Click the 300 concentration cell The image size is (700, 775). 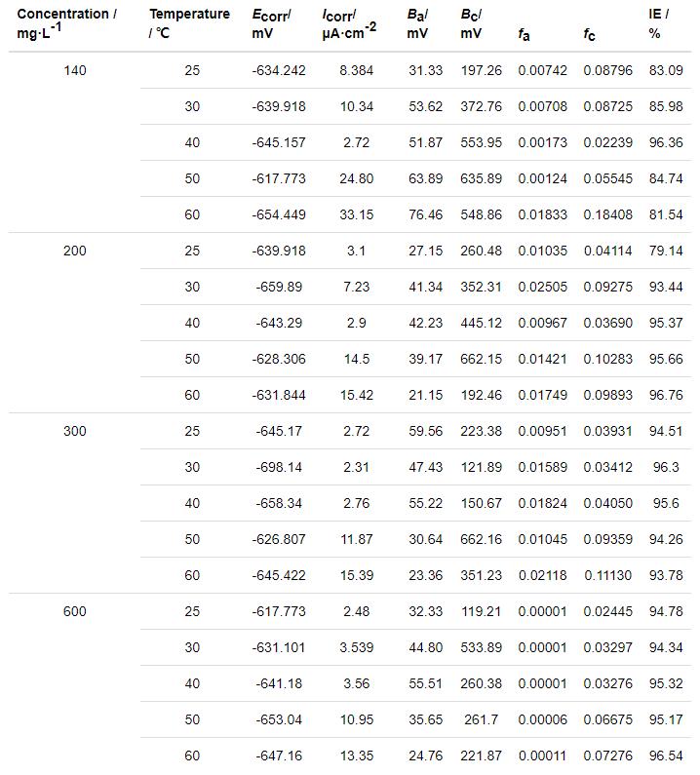(74, 431)
